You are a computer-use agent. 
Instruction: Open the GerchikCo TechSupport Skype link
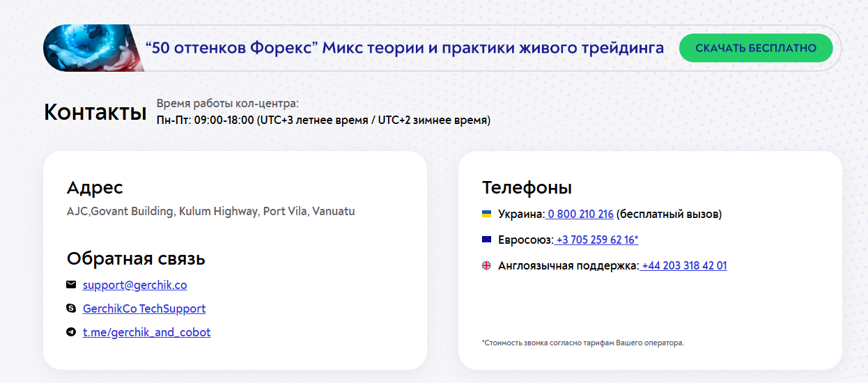point(144,308)
